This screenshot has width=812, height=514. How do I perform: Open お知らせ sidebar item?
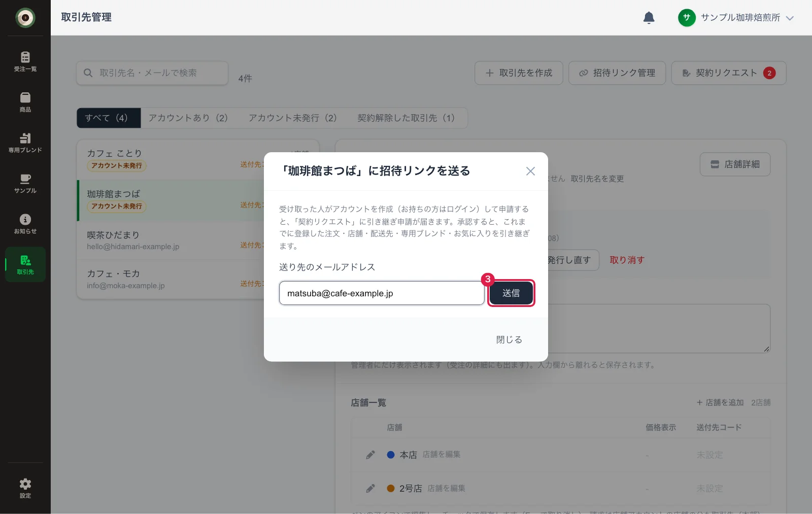[25, 224]
